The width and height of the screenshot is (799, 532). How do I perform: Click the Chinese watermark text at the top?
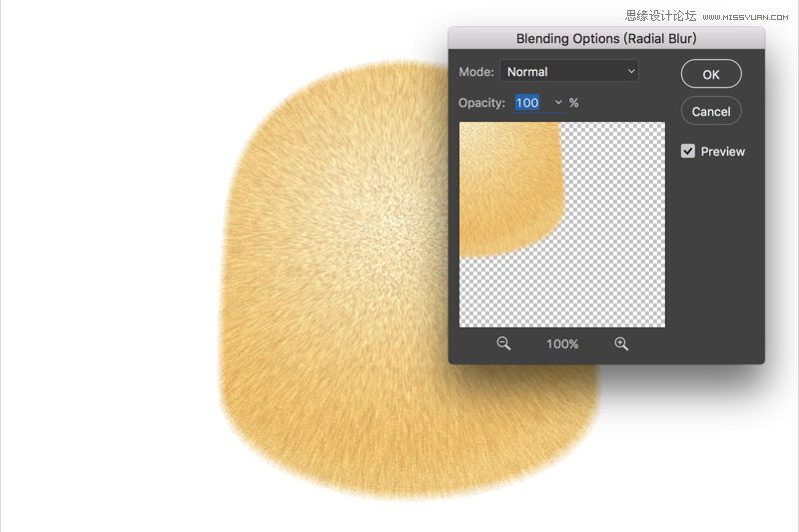point(660,16)
